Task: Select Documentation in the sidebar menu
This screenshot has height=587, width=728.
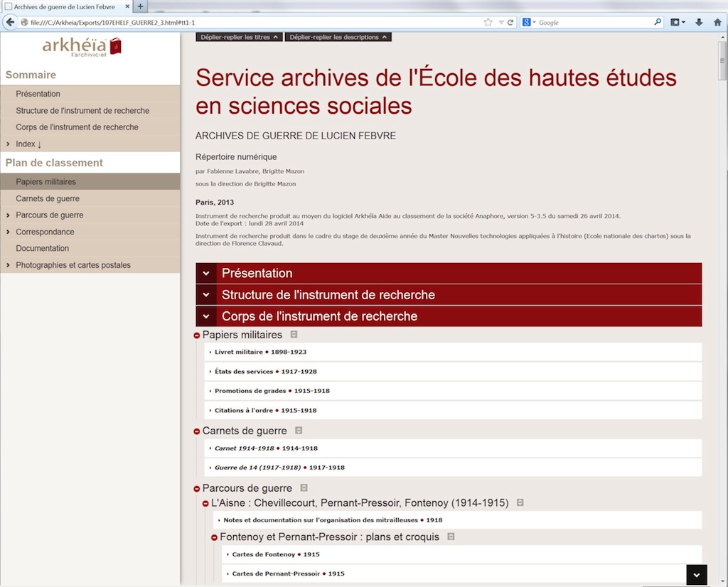Action: [43, 249]
